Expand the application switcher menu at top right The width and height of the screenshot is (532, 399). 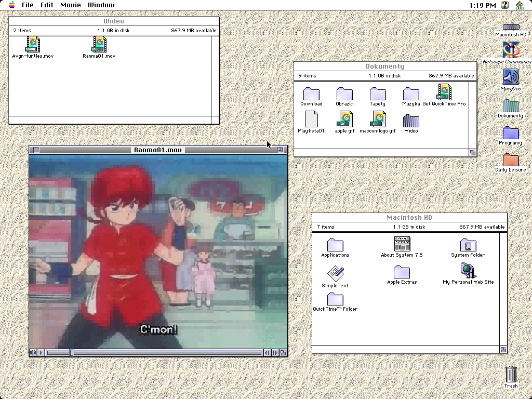click(519, 5)
